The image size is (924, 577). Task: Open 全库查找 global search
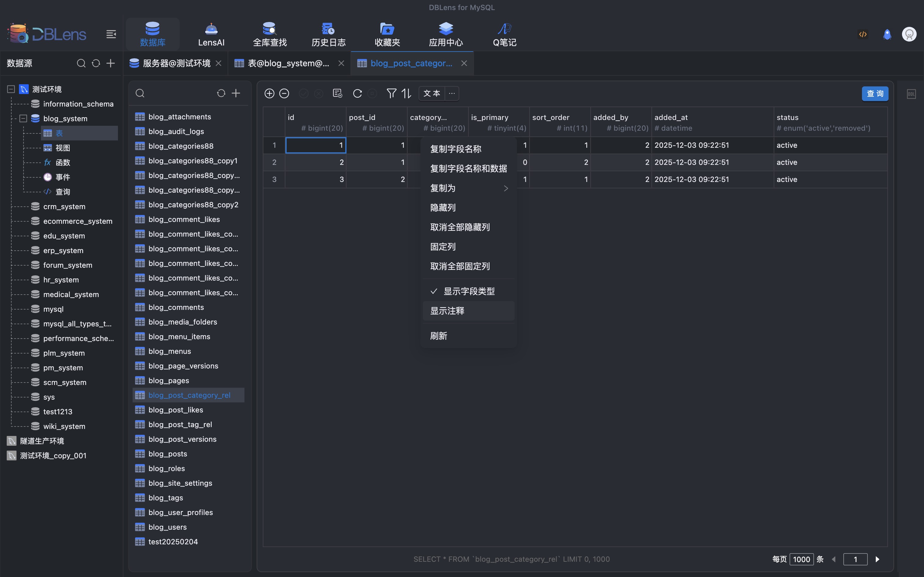(x=269, y=34)
